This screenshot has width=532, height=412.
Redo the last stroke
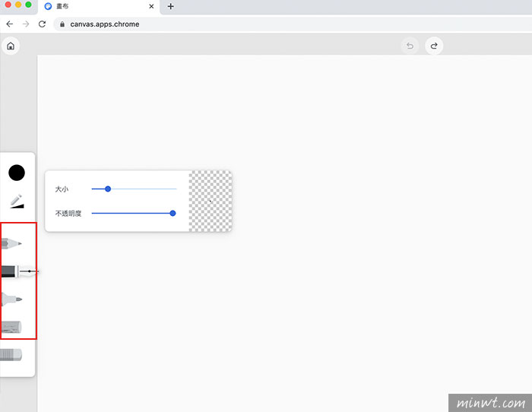pyautogui.click(x=434, y=46)
